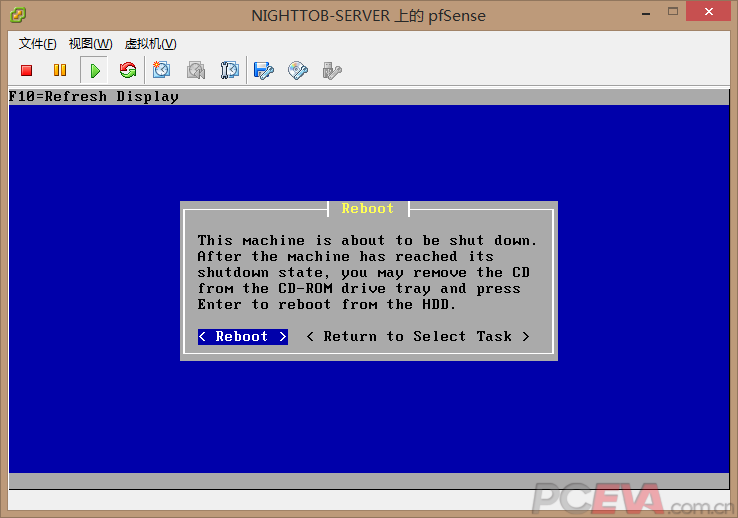
Task: Click the CD/DVD drive connect icon
Action: pos(298,70)
